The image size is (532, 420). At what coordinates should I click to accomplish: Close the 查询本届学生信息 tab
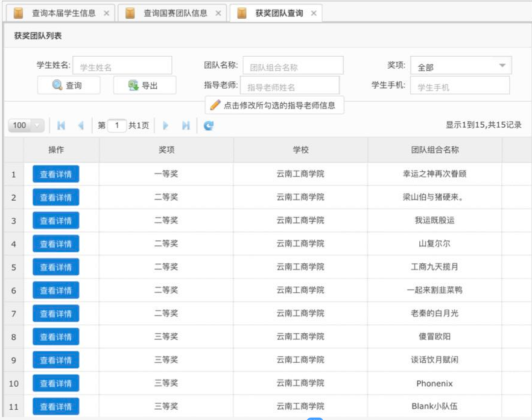point(107,13)
